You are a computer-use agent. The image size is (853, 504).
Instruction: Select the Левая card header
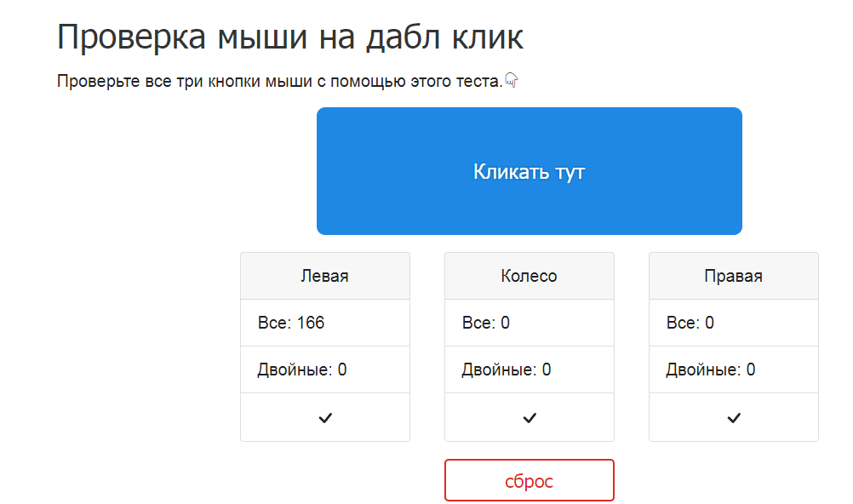tap(325, 276)
